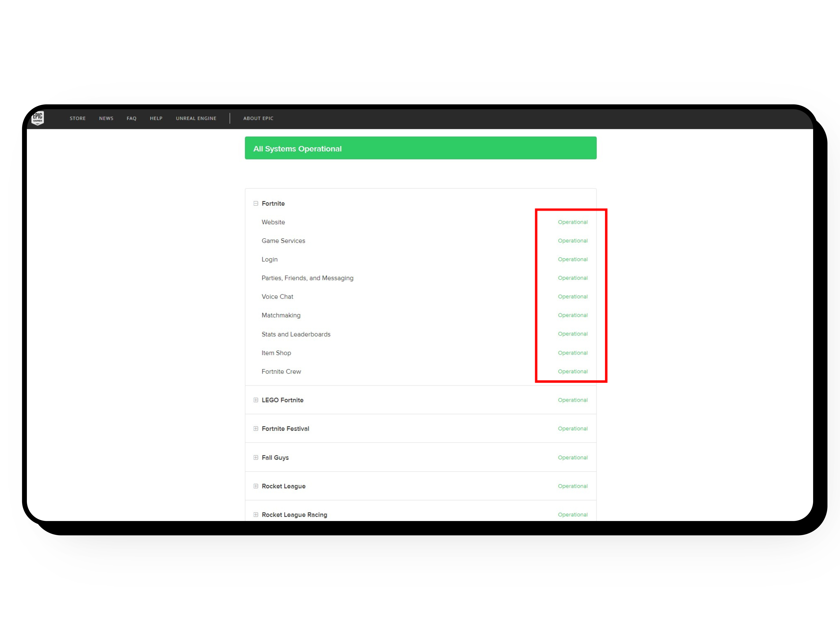Click Operational status for Website

point(572,222)
